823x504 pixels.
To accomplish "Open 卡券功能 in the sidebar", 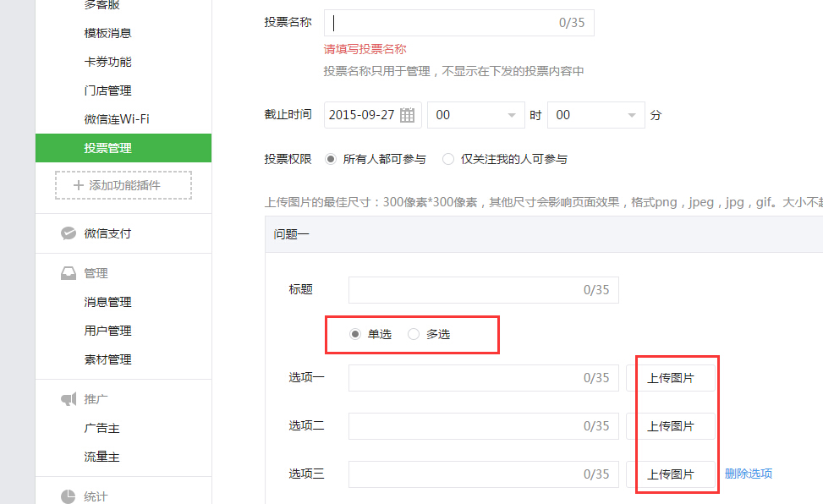I will [107, 62].
